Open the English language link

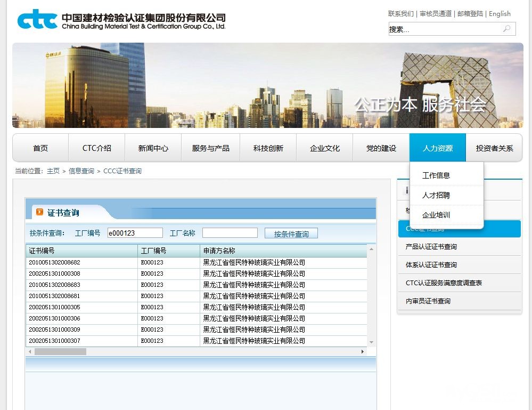(x=500, y=14)
